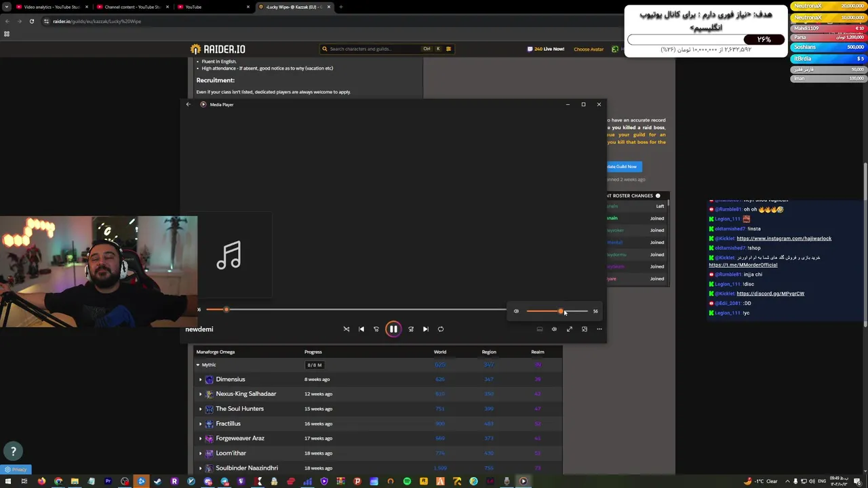Open the roster changes info icon

pos(658,196)
